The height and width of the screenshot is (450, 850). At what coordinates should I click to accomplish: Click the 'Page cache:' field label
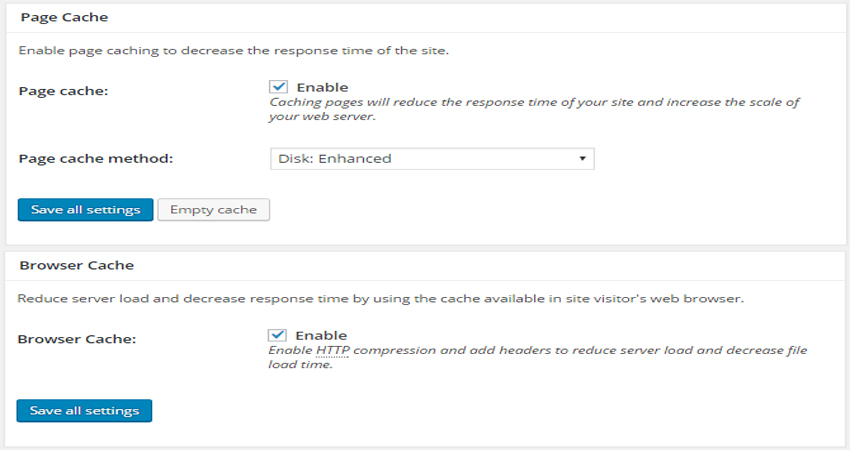[x=63, y=91]
